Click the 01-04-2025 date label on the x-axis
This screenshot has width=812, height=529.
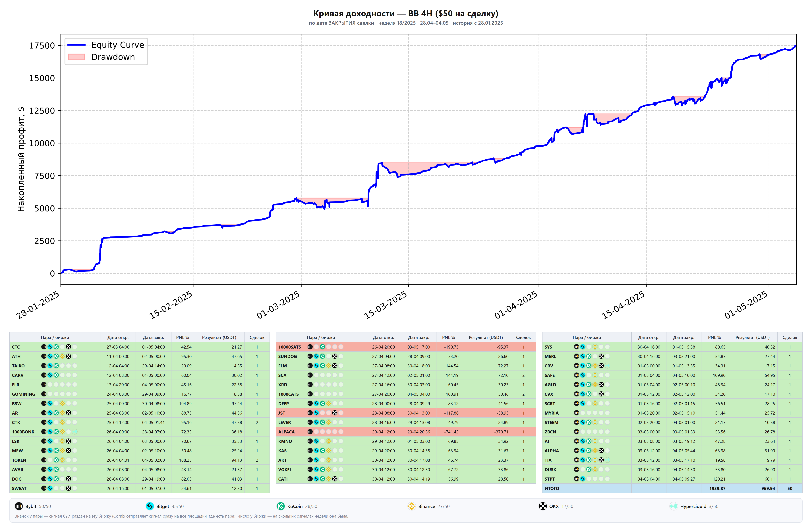tap(516, 305)
